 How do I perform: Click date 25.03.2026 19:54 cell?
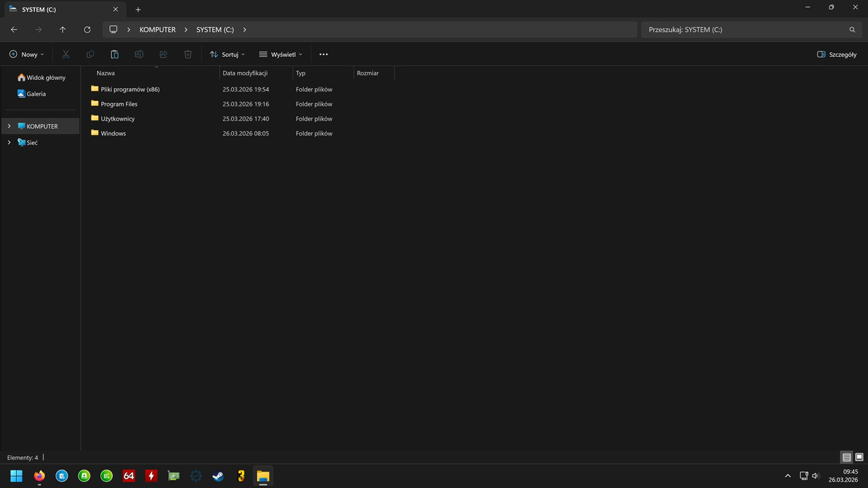pyautogui.click(x=245, y=89)
